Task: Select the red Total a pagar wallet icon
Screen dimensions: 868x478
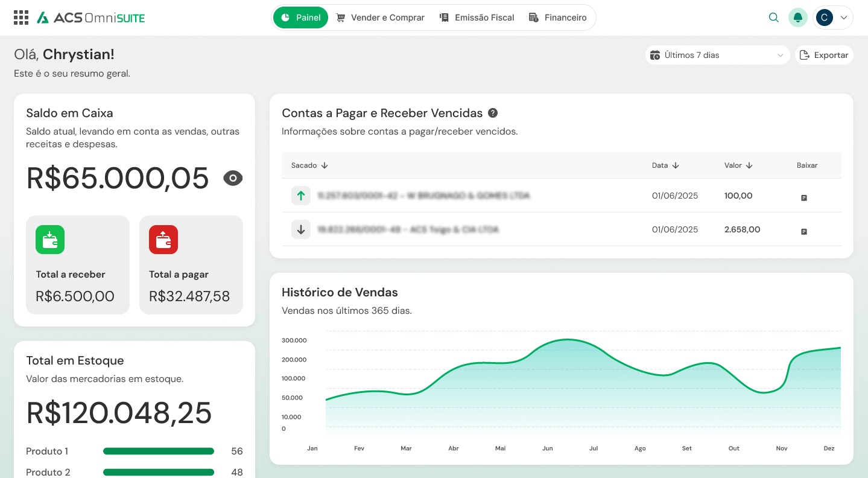Action: [x=163, y=240]
